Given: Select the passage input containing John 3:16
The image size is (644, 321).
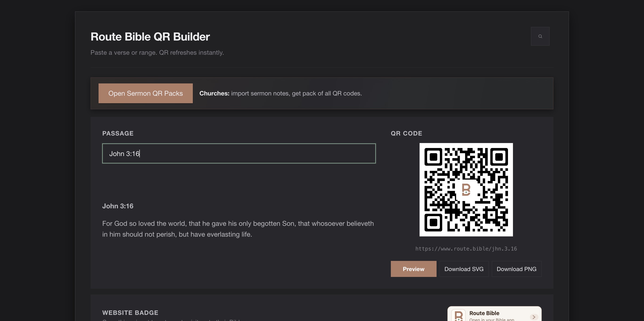Looking at the screenshot, I should (x=239, y=153).
